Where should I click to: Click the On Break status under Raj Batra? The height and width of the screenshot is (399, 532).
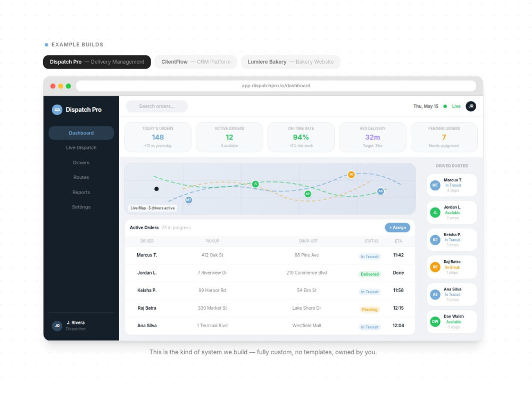pos(452,268)
